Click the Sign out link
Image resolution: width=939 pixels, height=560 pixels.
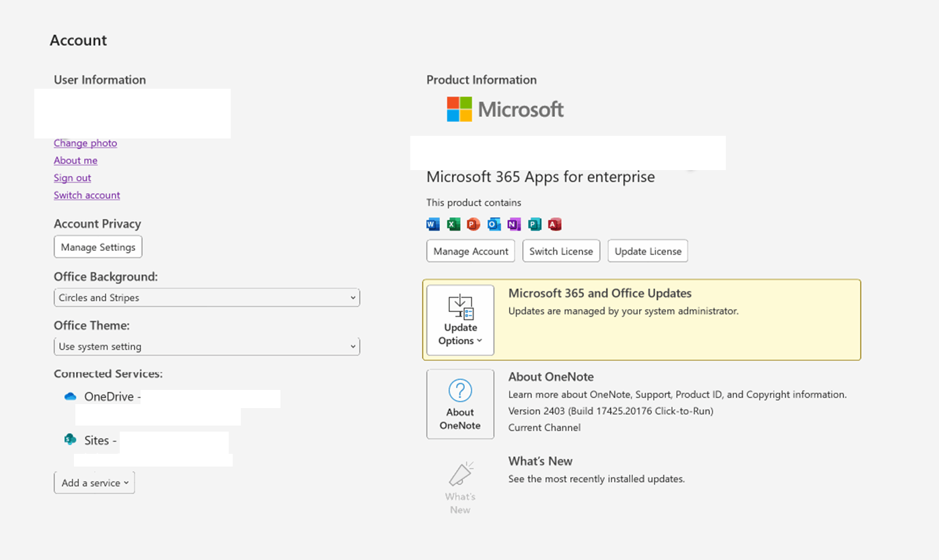click(x=73, y=177)
